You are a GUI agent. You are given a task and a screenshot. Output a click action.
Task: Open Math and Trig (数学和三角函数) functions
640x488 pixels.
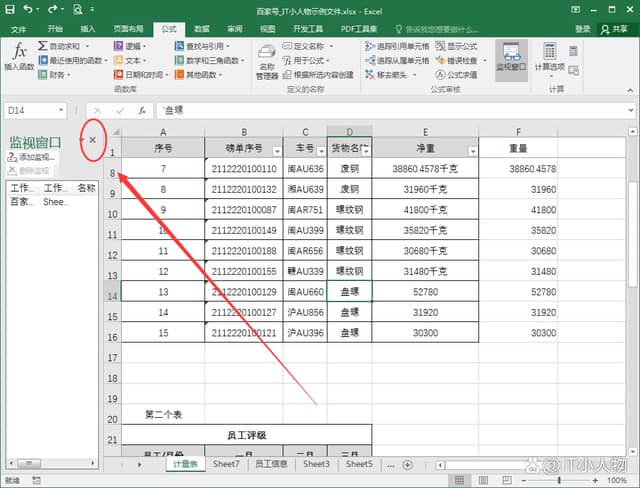209,60
